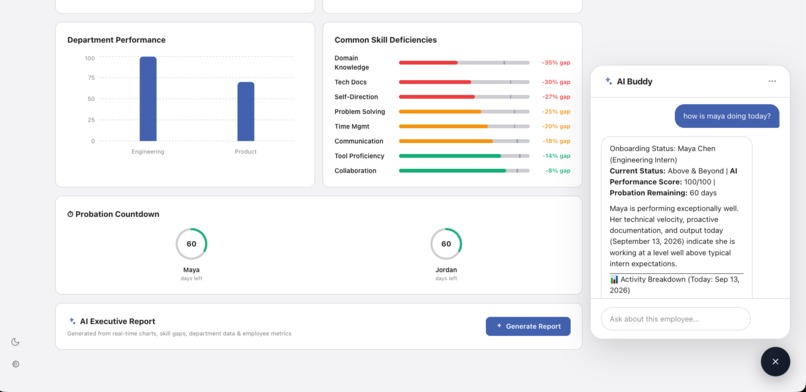
Task: Click the Self-Direction gap bar
Action: (x=464, y=97)
